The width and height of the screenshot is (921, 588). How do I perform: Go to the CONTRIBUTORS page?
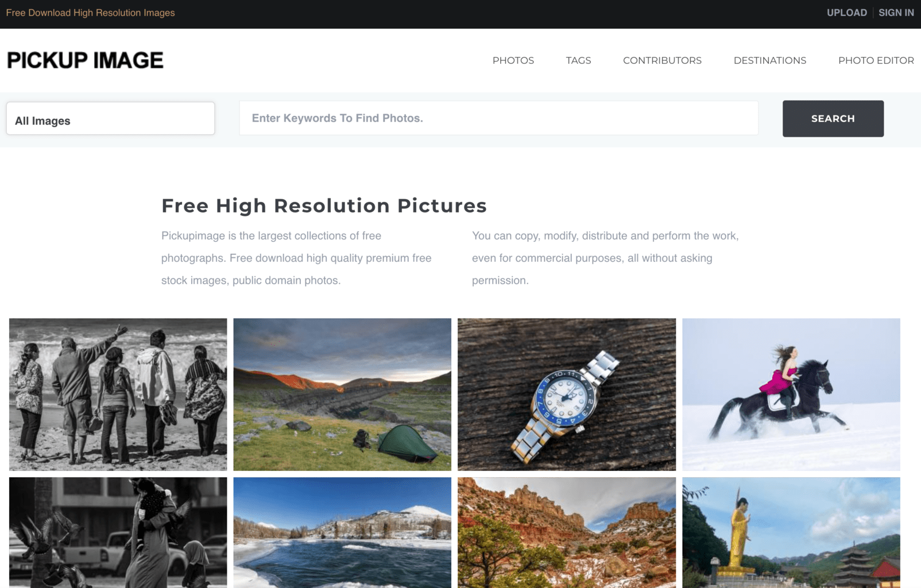point(662,60)
